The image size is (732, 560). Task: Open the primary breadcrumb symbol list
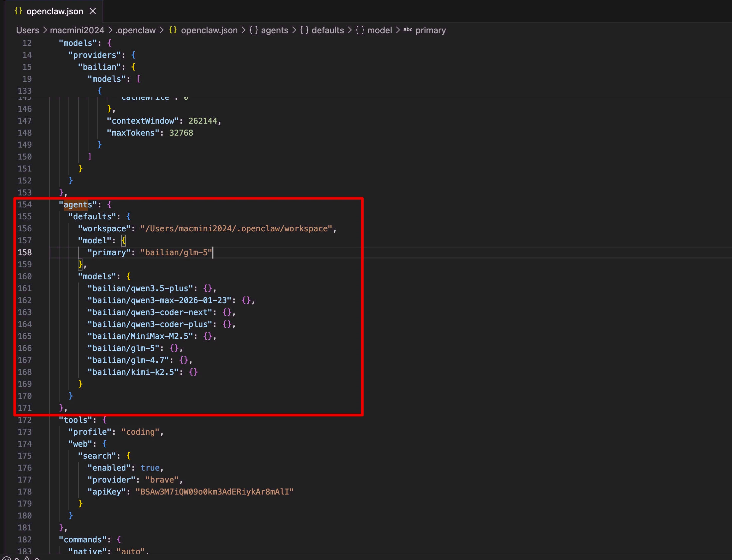pos(430,30)
